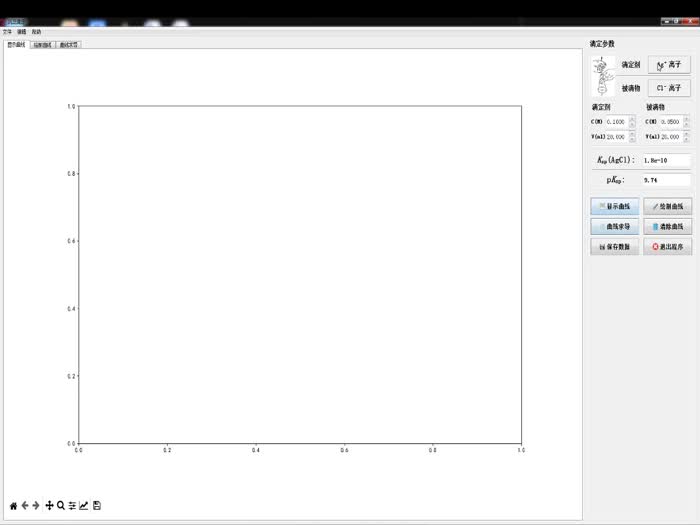Click the 清除曲线 button
Viewport: 700px width, 525px height.
click(667, 227)
